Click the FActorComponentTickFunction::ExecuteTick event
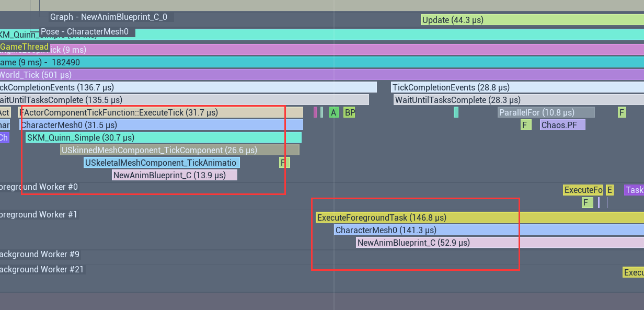The height and width of the screenshot is (310, 644). click(161, 112)
